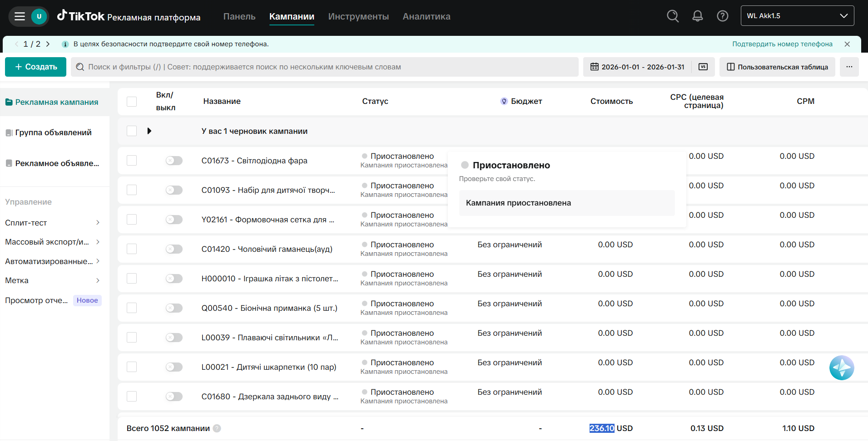This screenshot has width=868, height=441.
Task: Switch to the Инструменты tab
Action: point(358,16)
